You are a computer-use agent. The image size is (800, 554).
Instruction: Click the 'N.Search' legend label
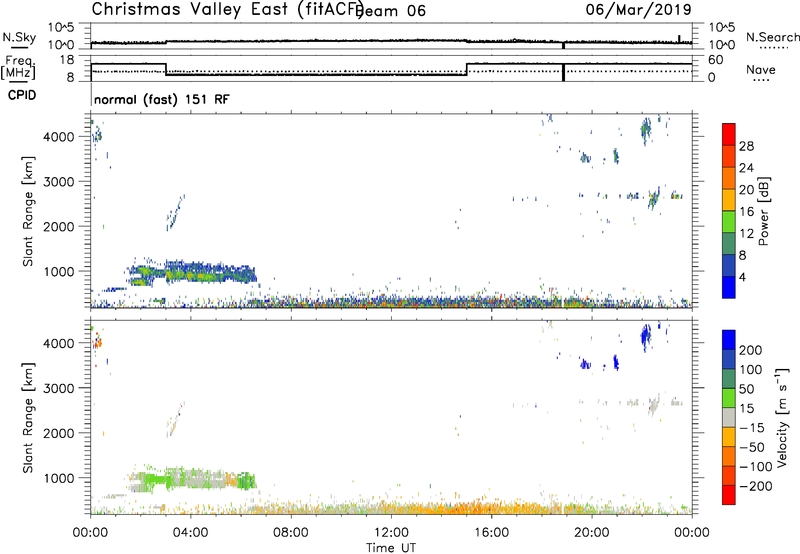(772, 37)
